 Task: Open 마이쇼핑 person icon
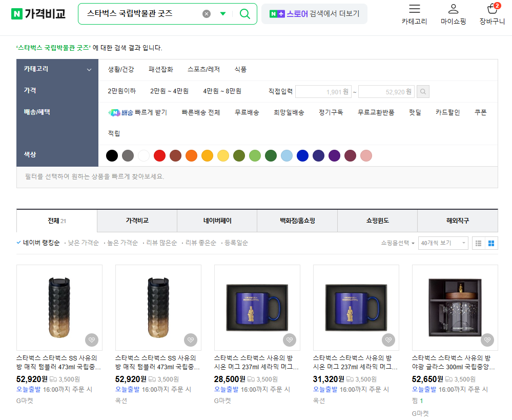453,9
